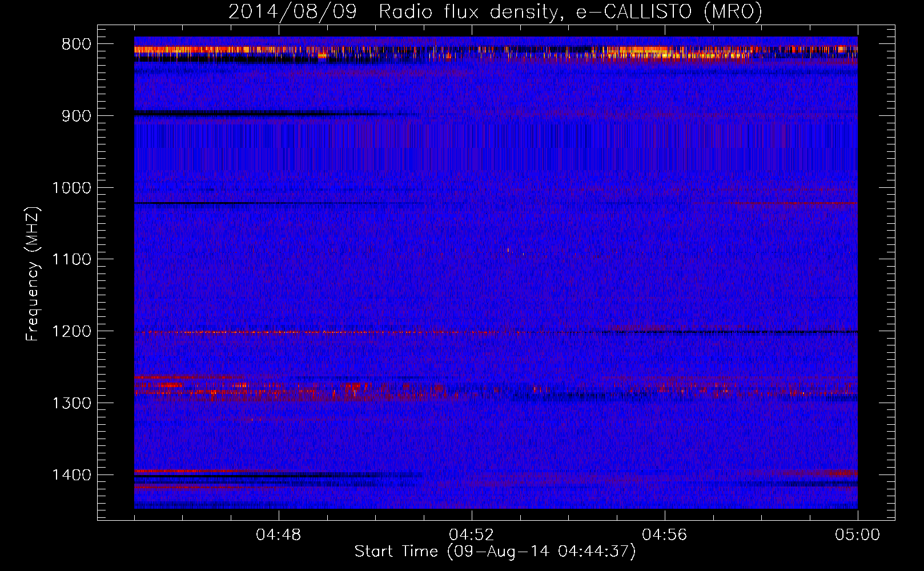Click the 'Frequency (MHZ)' axis label
Image resolution: width=924 pixels, height=571 pixels.
point(33,274)
